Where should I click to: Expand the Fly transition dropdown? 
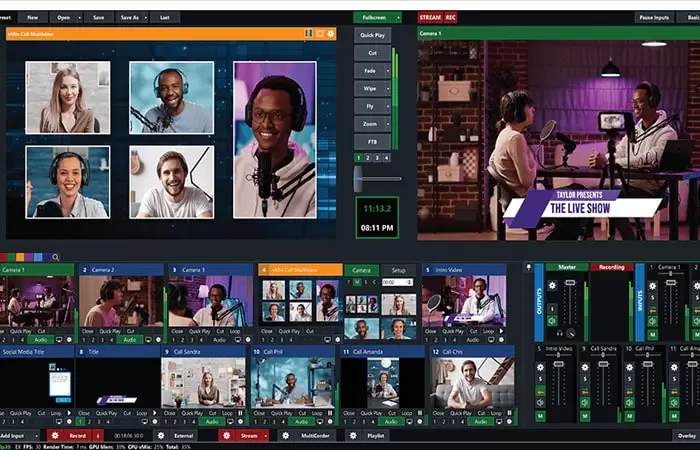(388, 106)
